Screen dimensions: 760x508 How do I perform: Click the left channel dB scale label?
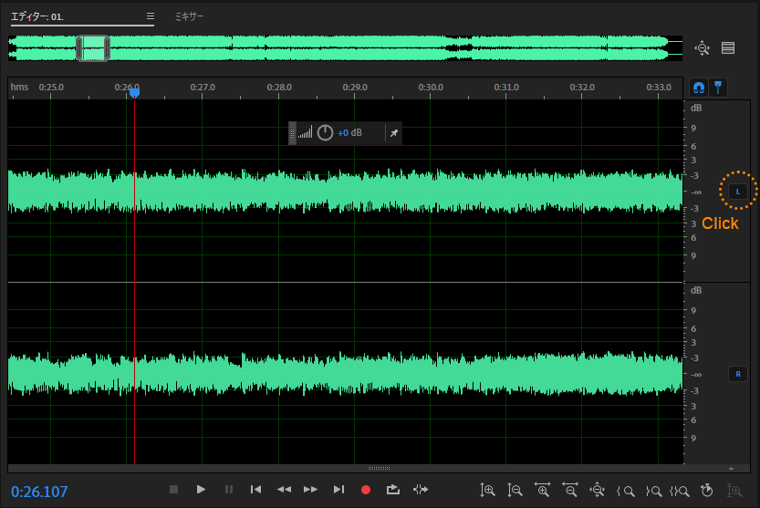click(x=696, y=108)
